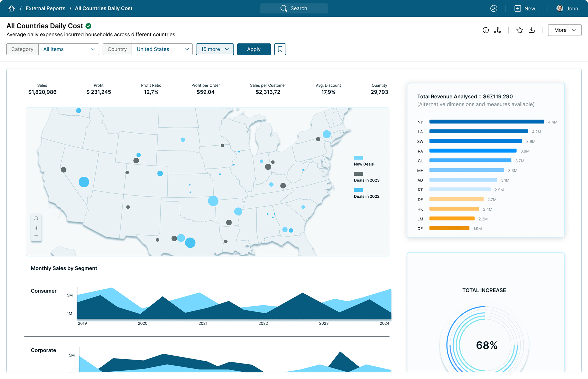Click the hierarchy lineage icon

click(497, 30)
